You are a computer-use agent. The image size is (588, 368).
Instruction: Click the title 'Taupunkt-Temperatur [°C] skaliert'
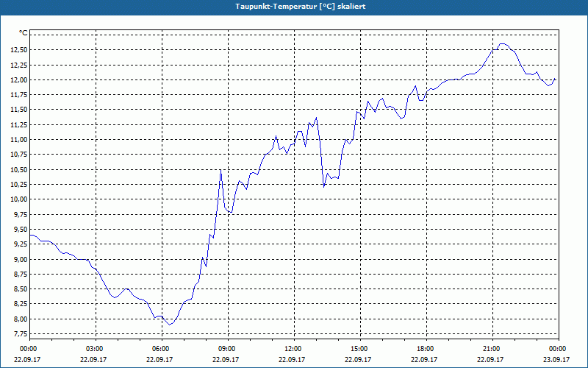pos(300,7)
